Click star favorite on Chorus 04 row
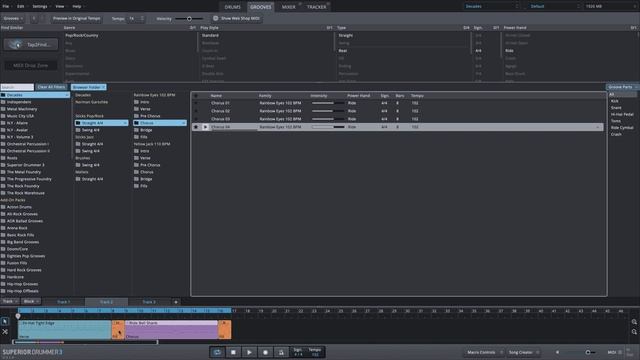Viewport: 640px width, 360px height. (x=196, y=127)
